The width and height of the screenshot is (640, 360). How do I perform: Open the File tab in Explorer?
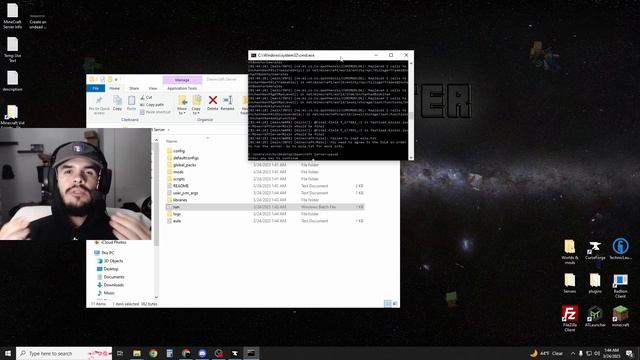96,88
